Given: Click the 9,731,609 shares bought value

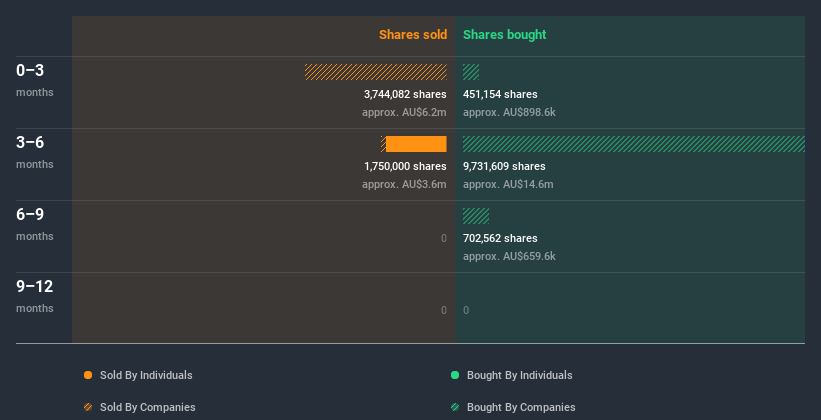Looking at the screenshot, I should (x=504, y=166).
